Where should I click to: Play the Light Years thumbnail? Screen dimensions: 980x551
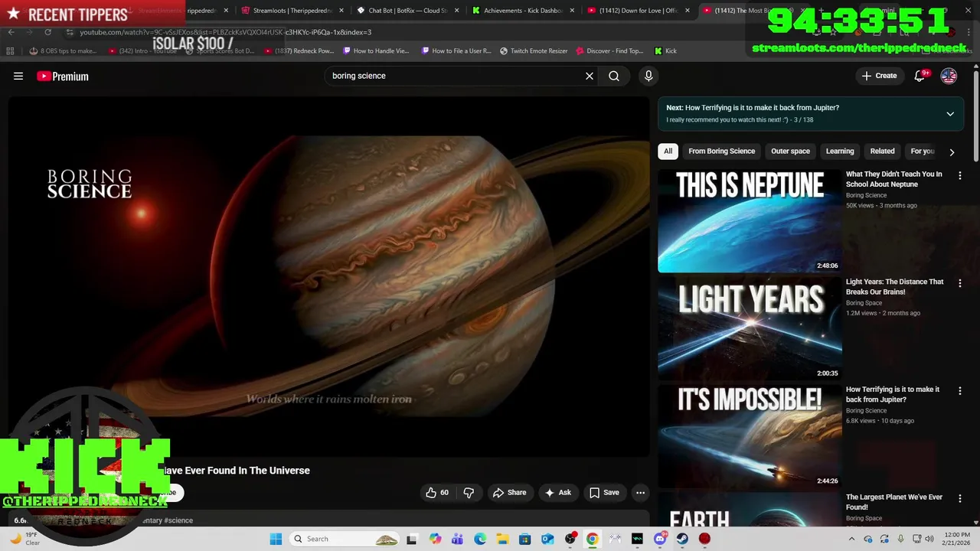[x=750, y=328]
